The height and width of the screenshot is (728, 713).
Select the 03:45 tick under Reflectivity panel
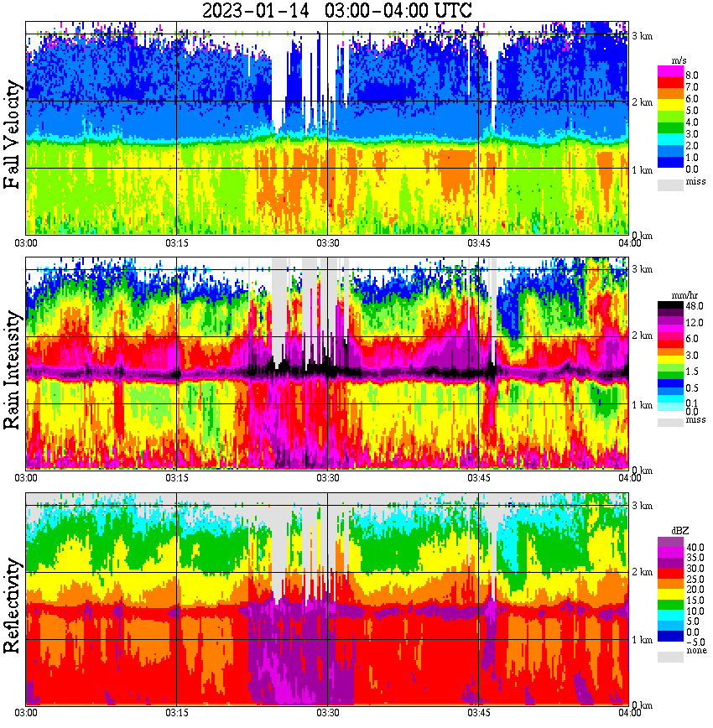click(x=479, y=713)
